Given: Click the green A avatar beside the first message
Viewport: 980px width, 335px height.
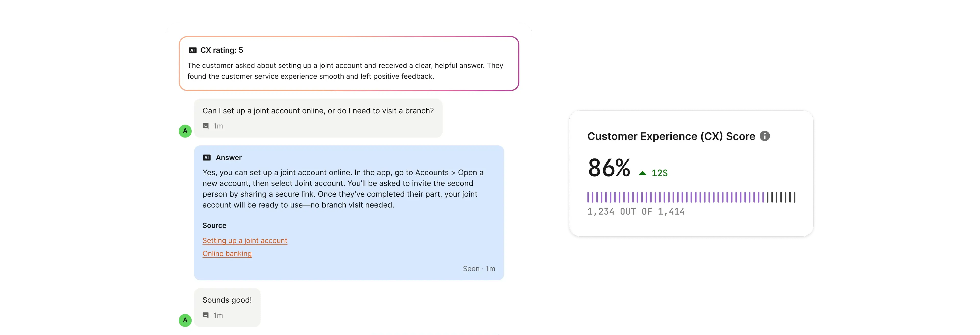Looking at the screenshot, I should (x=185, y=131).
